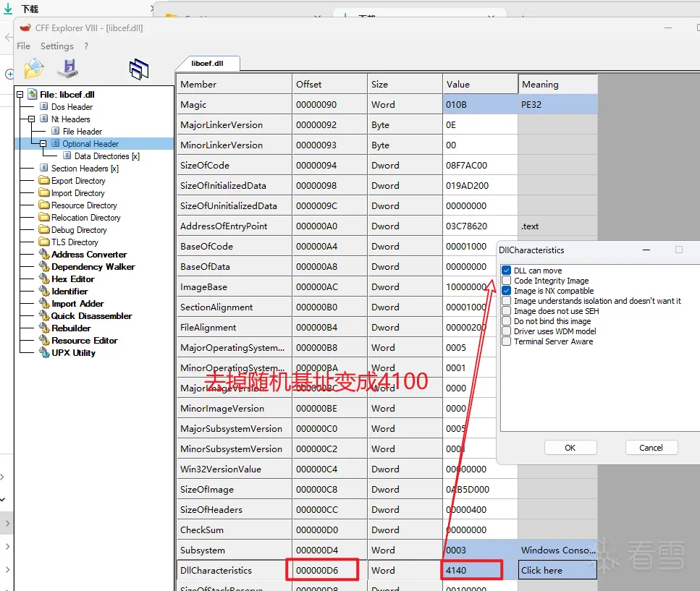The width and height of the screenshot is (700, 591).
Task: Click the Dependency Walker tool icon
Action: click(x=44, y=266)
